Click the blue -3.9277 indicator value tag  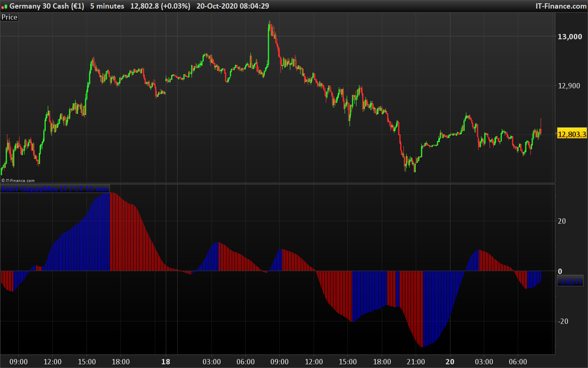tap(570, 282)
